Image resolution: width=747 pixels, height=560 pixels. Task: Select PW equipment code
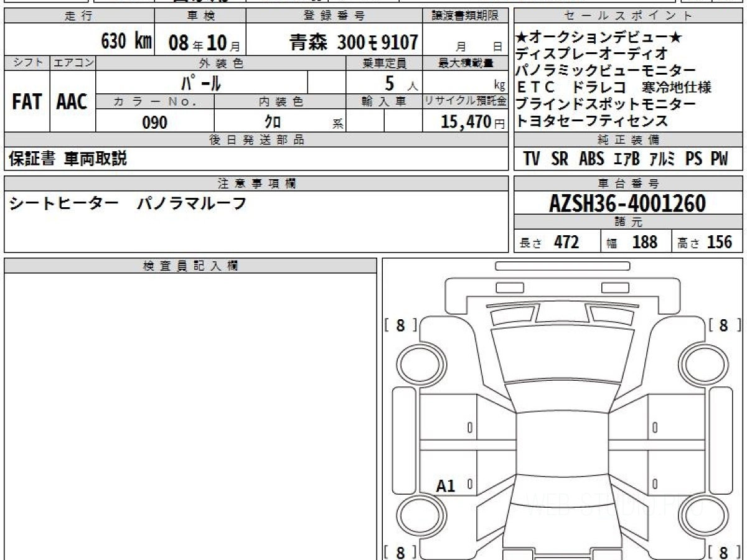[719, 159]
